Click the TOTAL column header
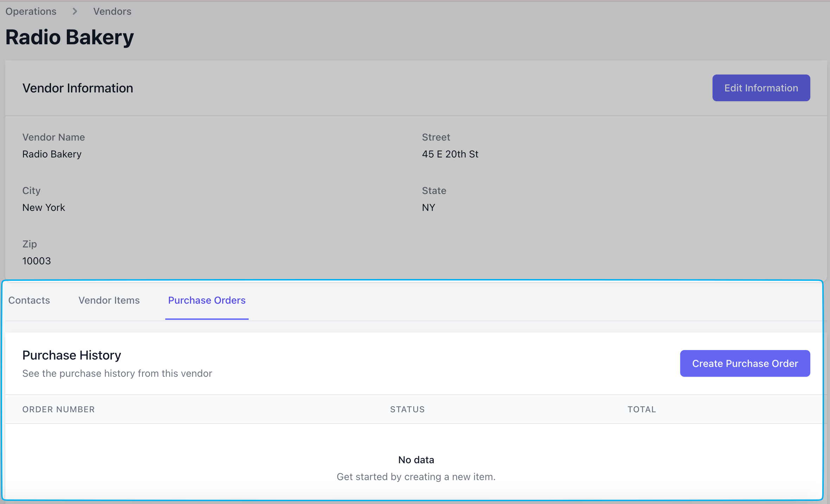 point(642,409)
